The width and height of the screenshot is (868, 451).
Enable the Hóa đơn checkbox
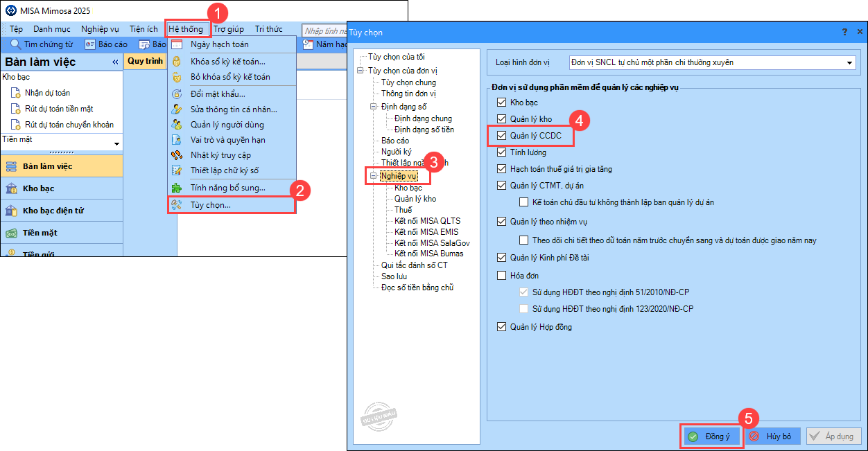tap(502, 276)
